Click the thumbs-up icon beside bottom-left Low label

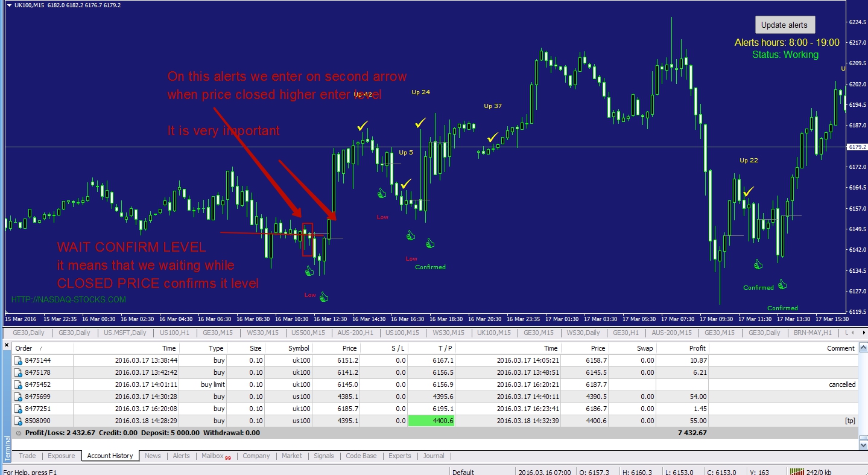tap(324, 296)
